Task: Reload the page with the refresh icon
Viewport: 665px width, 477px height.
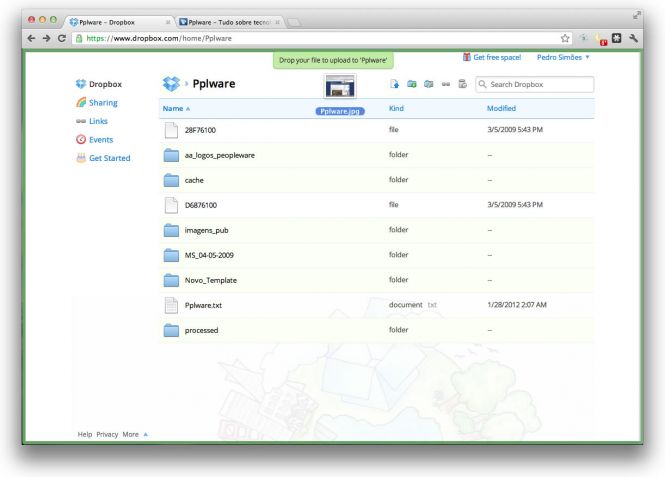Action: 62,38
